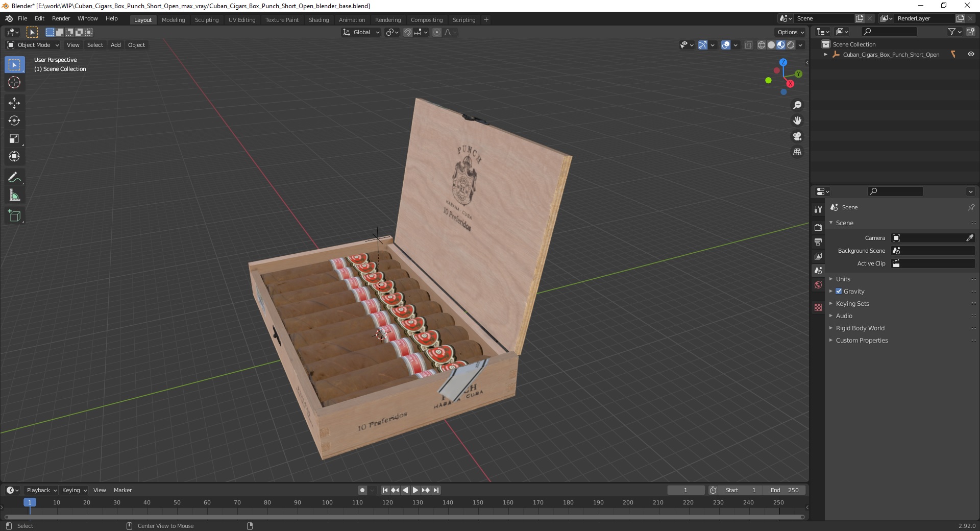Viewport: 980px width, 531px height.
Task: Switch orthographic/perspective grid icon
Action: click(797, 152)
